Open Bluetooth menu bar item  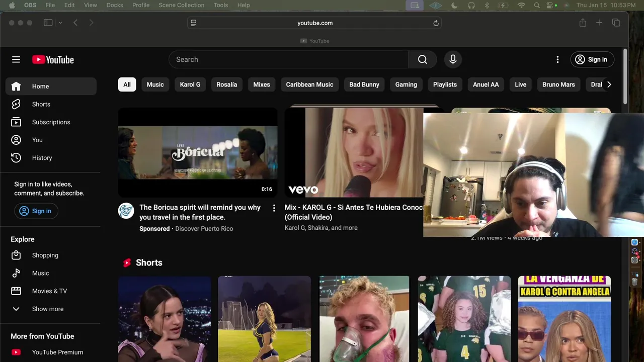487,5
